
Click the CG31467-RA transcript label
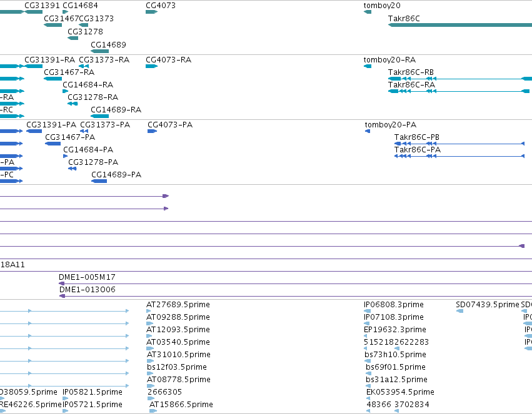point(69,72)
